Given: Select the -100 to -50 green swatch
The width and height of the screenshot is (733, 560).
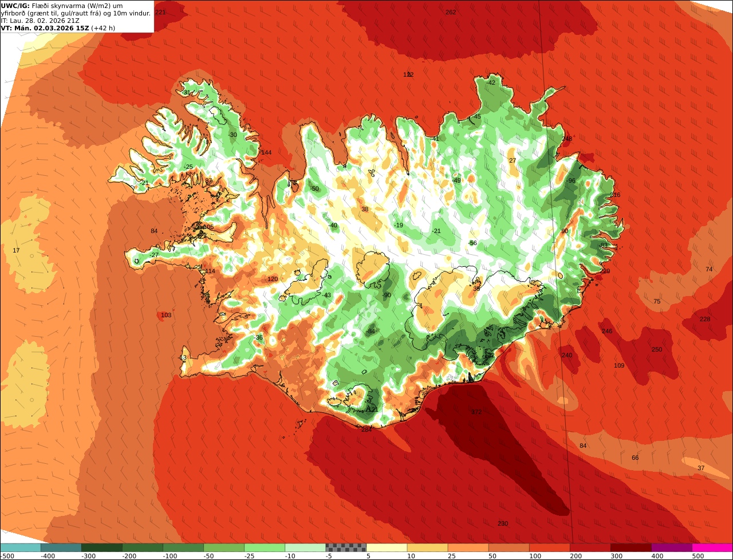Looking at the screenshot, I should tap(183, 547).
